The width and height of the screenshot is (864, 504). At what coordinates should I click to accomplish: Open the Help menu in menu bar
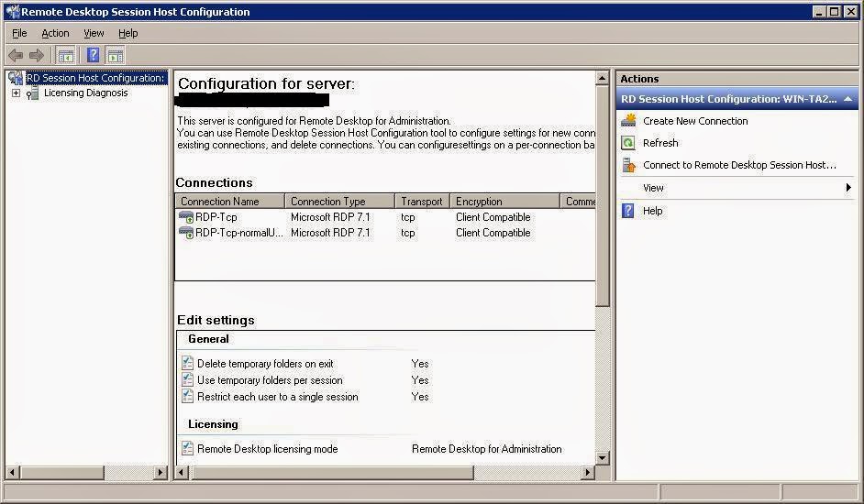point(127,33)
